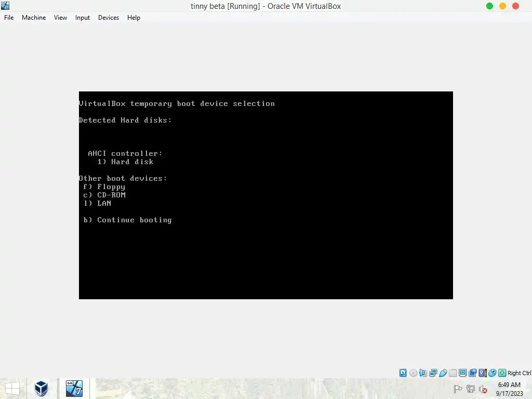Click the yellow window control button
Viewport: 532px width, 399px height.
point(503,6)
